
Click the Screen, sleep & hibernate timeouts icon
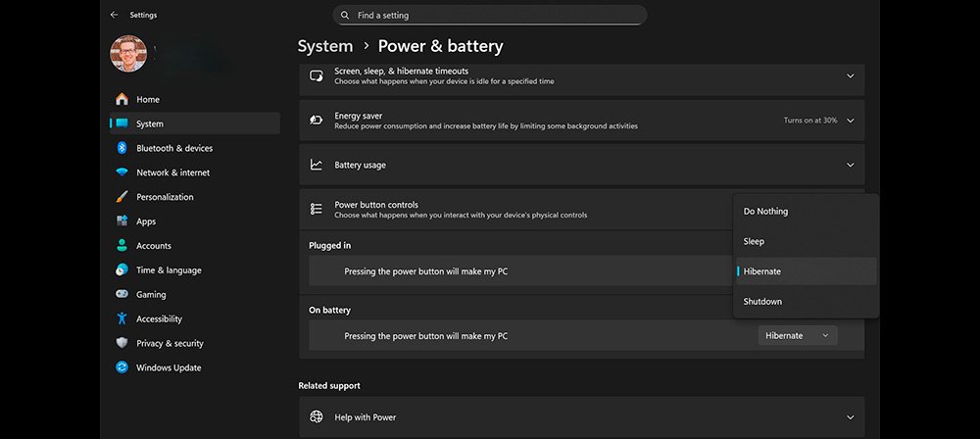[317, 76]
